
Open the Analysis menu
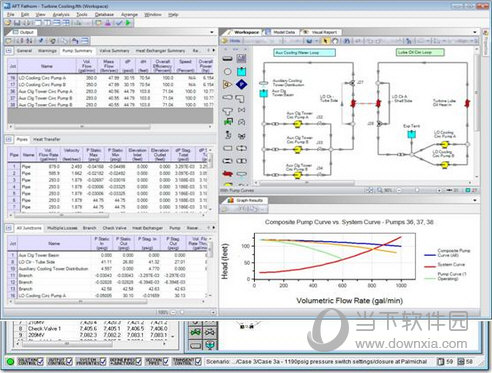click(x=61, y=15)
